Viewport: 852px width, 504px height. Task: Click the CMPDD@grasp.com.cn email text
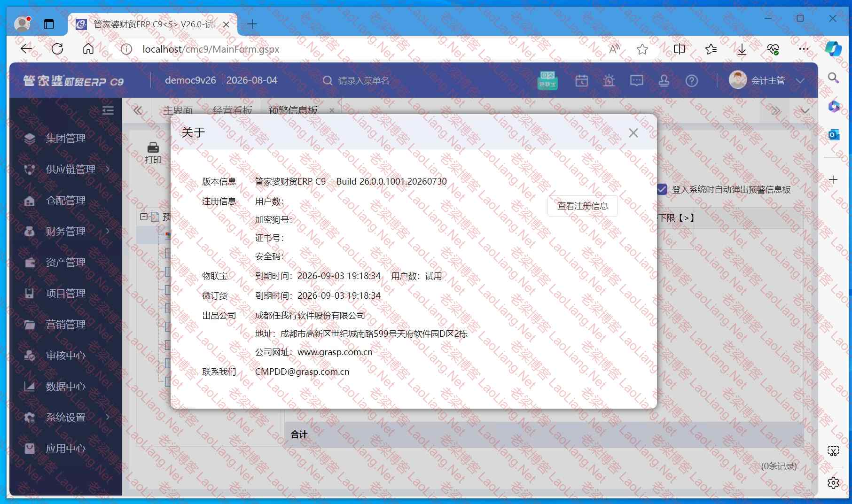(302, 372)
